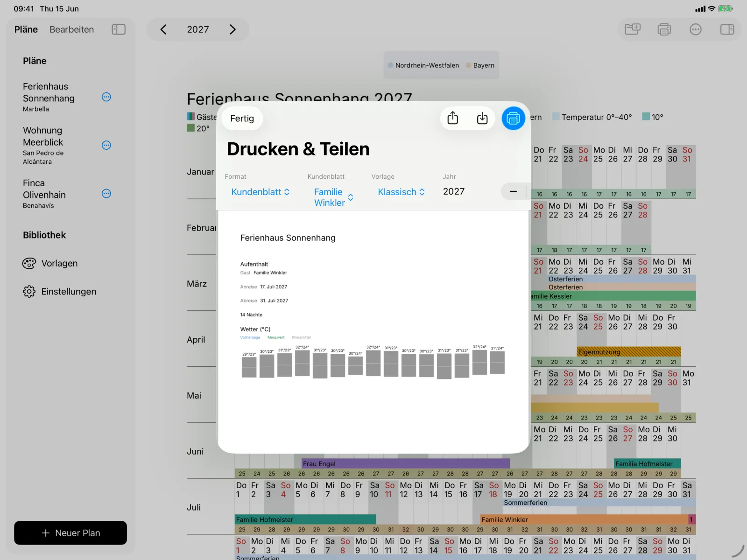Tap the printer icon in top toolbar

click(x=664, y=29)
